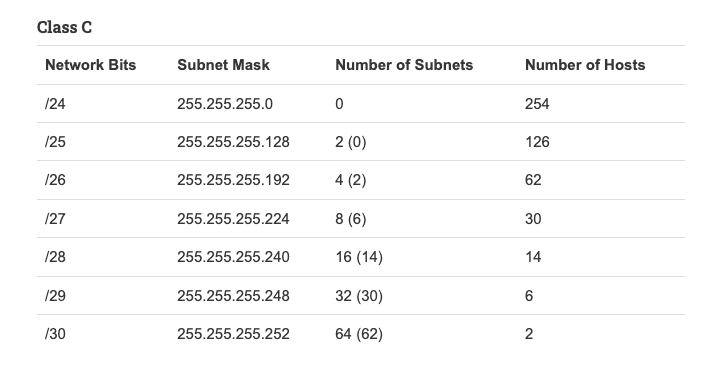Select the 254 hosts cell
The image size is (728, 376).
point(537,104)
